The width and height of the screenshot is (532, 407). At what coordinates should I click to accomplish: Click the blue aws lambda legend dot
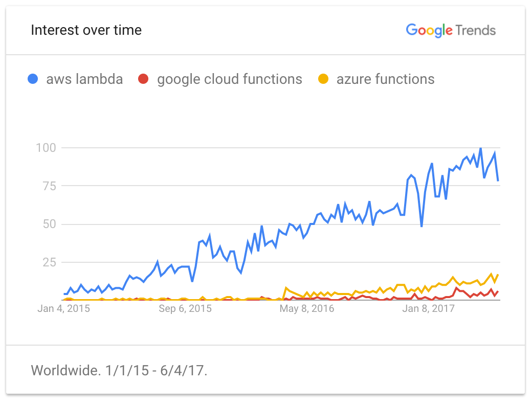point(33,80)
